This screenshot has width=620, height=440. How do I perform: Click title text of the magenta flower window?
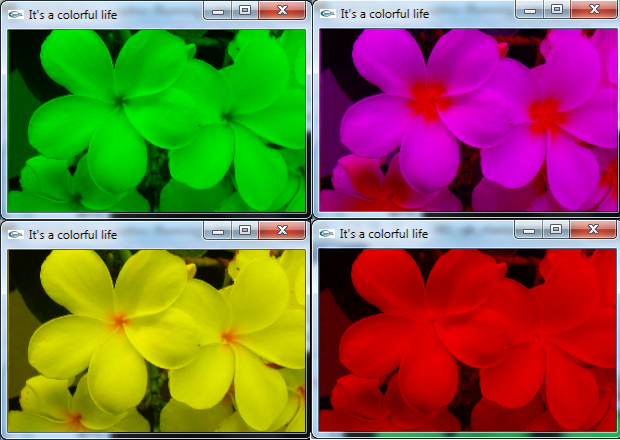click(385, 14)
